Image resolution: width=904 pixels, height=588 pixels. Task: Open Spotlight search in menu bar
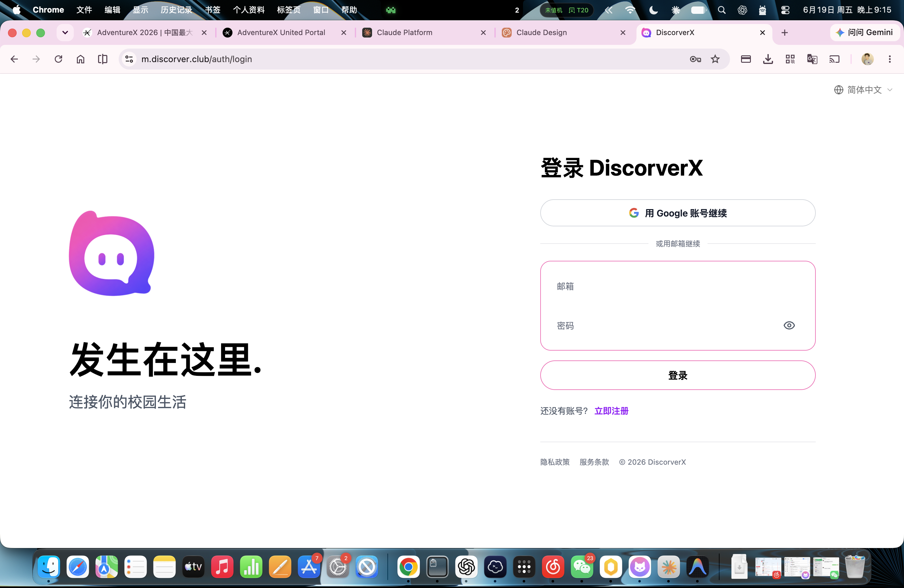722,10
